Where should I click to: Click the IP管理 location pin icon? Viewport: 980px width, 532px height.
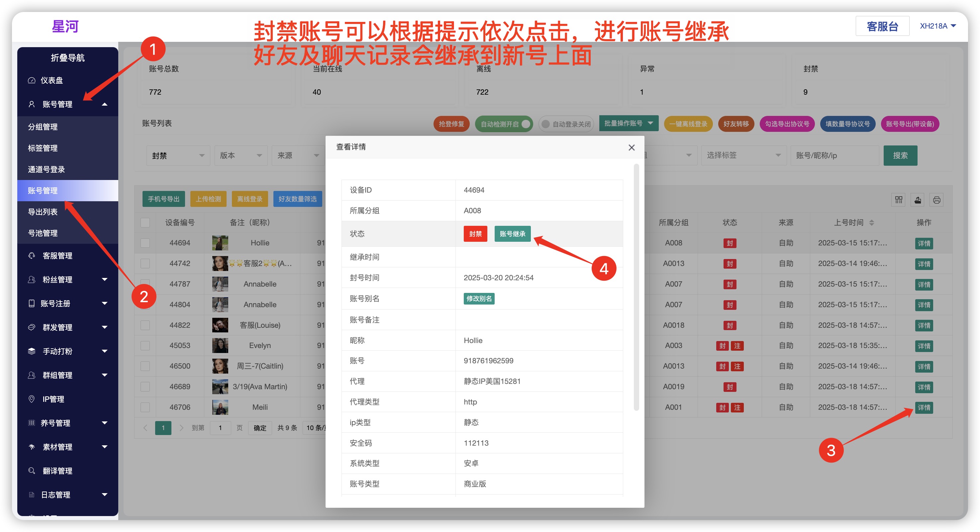tap(32, 399)
